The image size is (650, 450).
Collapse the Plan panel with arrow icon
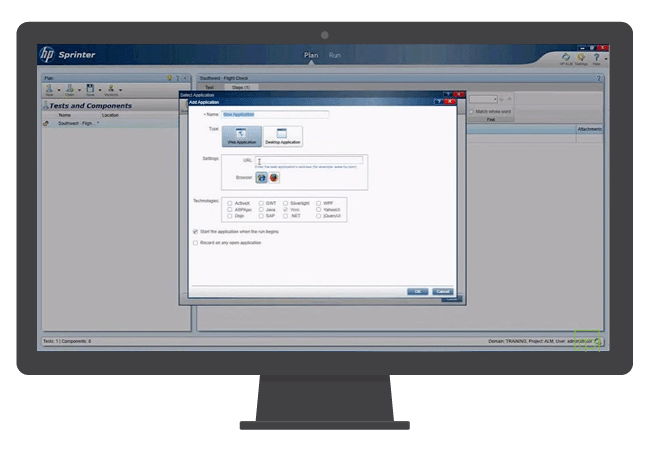pyautogui.click(x=185, y=78)
